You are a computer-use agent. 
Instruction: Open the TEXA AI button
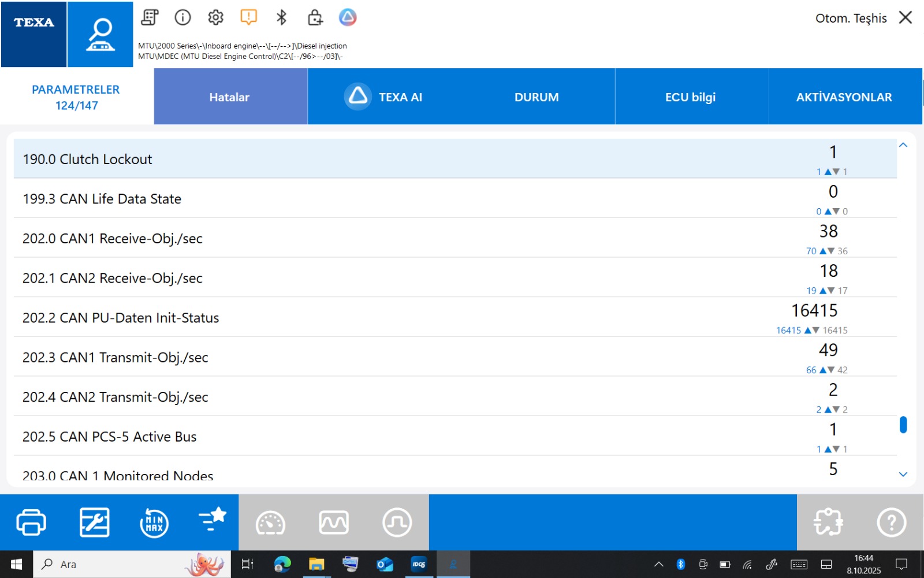click(385, 97)
